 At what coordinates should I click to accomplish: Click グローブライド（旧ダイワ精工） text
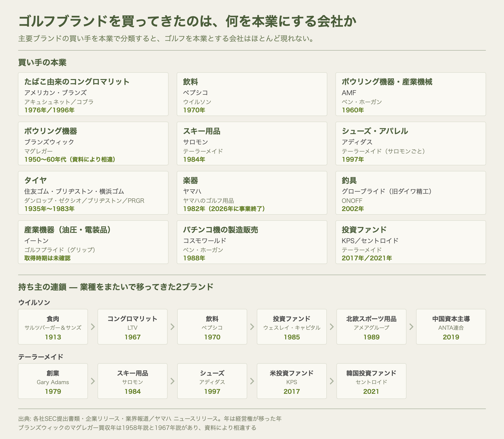(387, 191)
